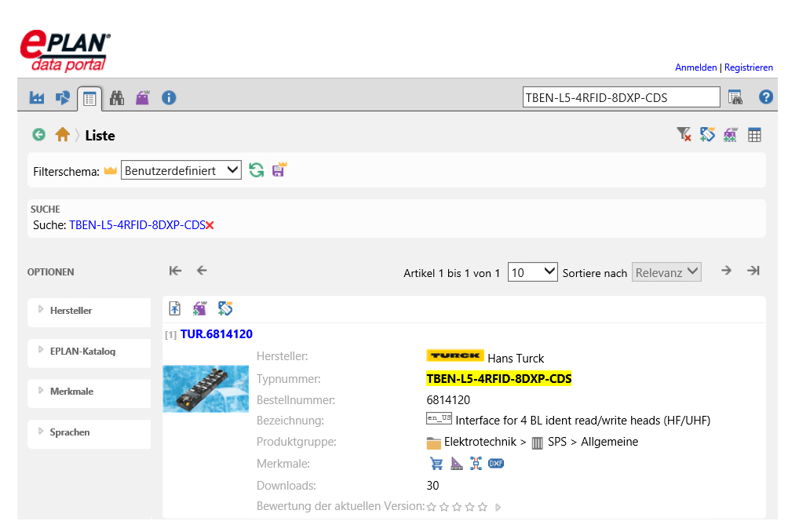This screenshot has height=532, width=799.
Task: Click the product group signpost icon
Action: pyautogui.click(x=63, y=97)
